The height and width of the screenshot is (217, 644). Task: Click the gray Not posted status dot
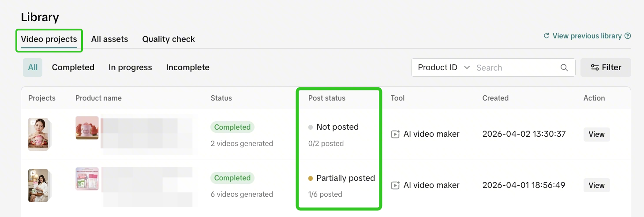tap(311, 127)
